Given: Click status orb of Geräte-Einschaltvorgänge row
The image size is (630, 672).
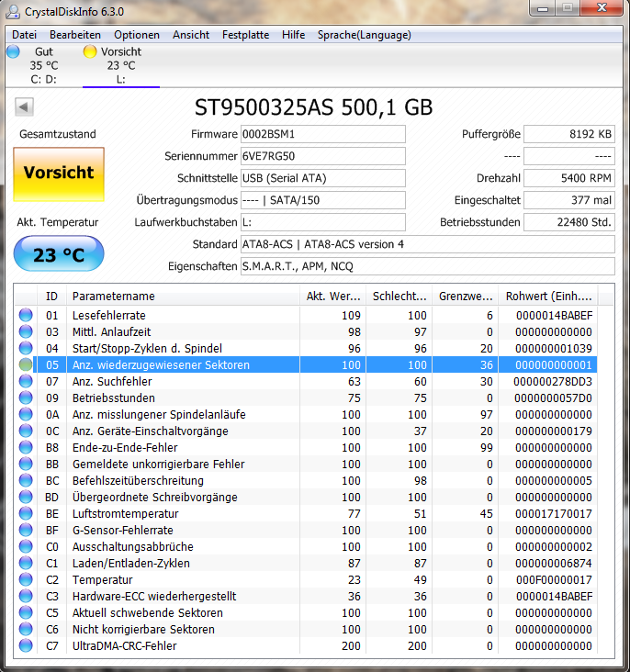Looking at the screenshot, I should point(26,431).
